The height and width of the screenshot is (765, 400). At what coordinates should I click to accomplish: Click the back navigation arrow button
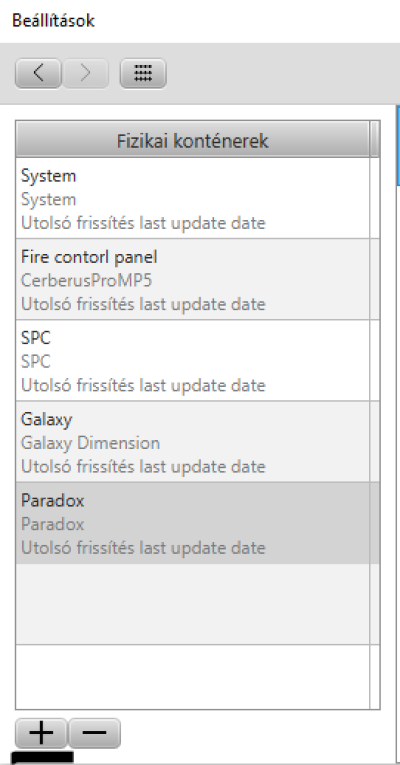[x=38, y=74]
